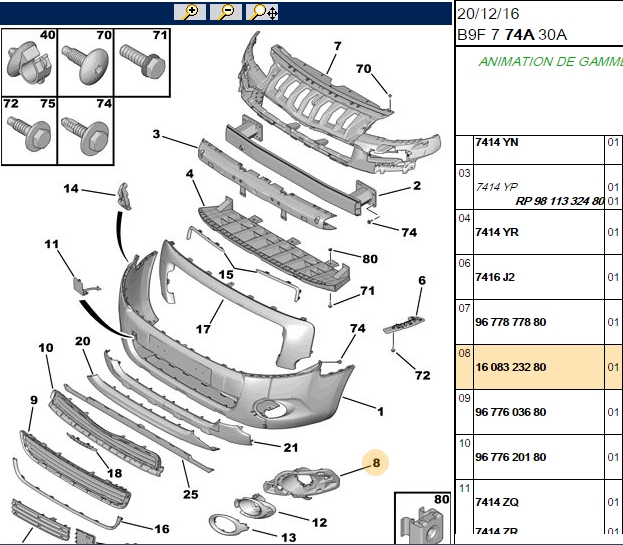The width and height of the screenshot is (623, 545).
Task: Click the zoom in magnifier icon
Action: pos(190,12)
